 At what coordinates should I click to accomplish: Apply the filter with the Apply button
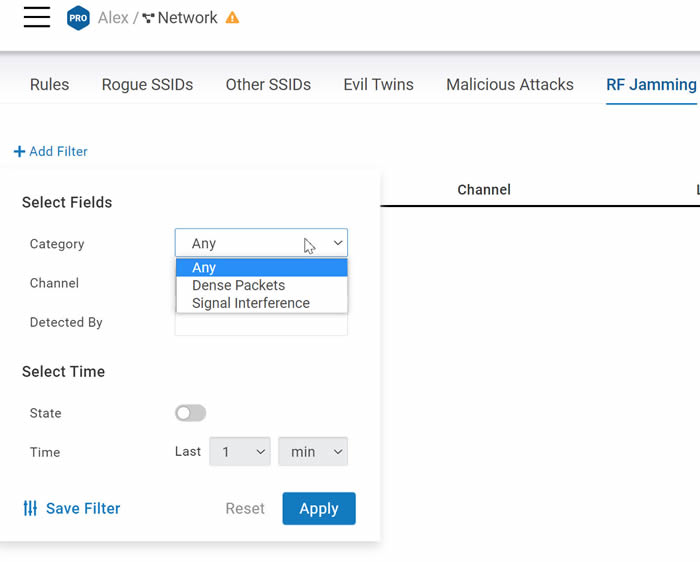coord(319,508)
